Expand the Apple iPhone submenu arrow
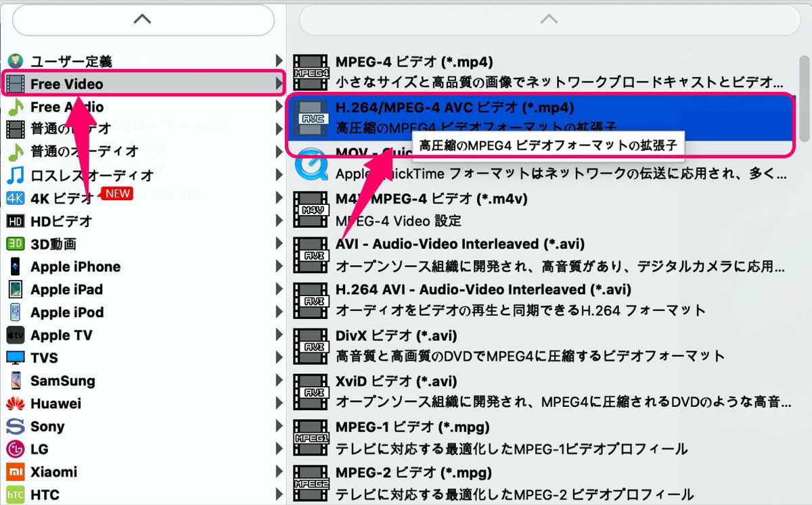 (279, 266)
